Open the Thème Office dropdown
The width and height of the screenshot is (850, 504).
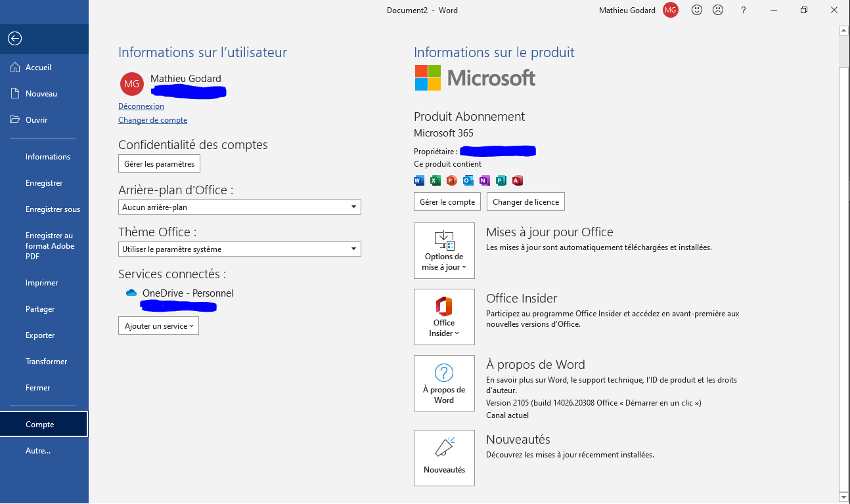[x=240, y=249]
